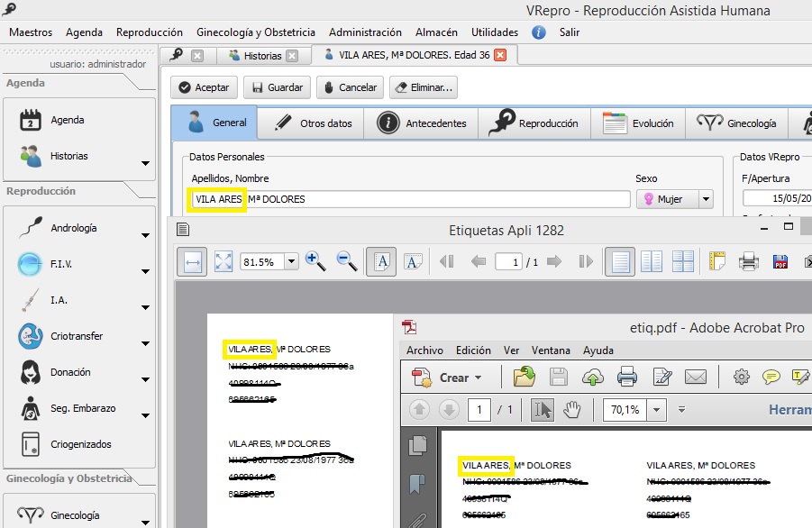The width and height of the screenshot is (812, 528).
Task: Go to previous page in Etiquetas viewer
Action: point(478,261)
